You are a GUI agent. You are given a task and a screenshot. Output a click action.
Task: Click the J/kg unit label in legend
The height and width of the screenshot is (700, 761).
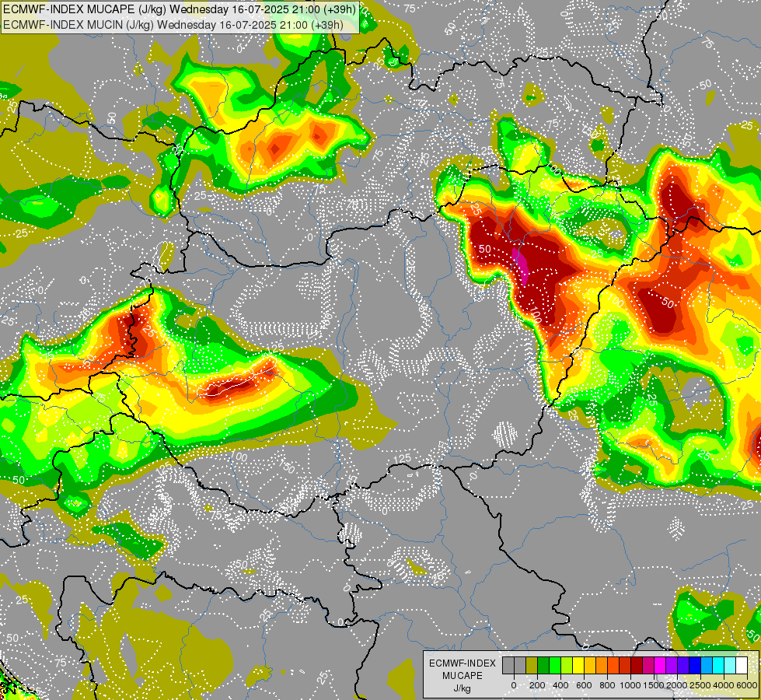pyautogui.click(x=462, y=688)
